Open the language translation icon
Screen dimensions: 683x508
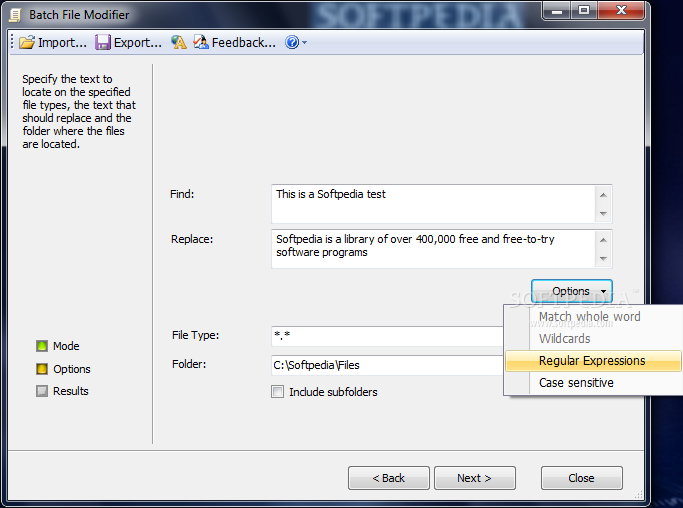(x=179, y=42)
